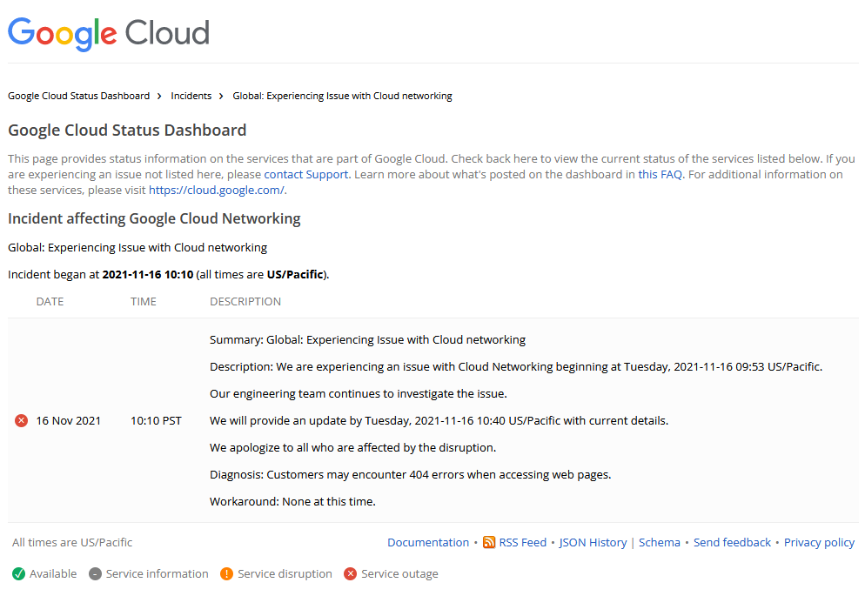
Task: Click the Send feedback link
Action: click(732, 543)
